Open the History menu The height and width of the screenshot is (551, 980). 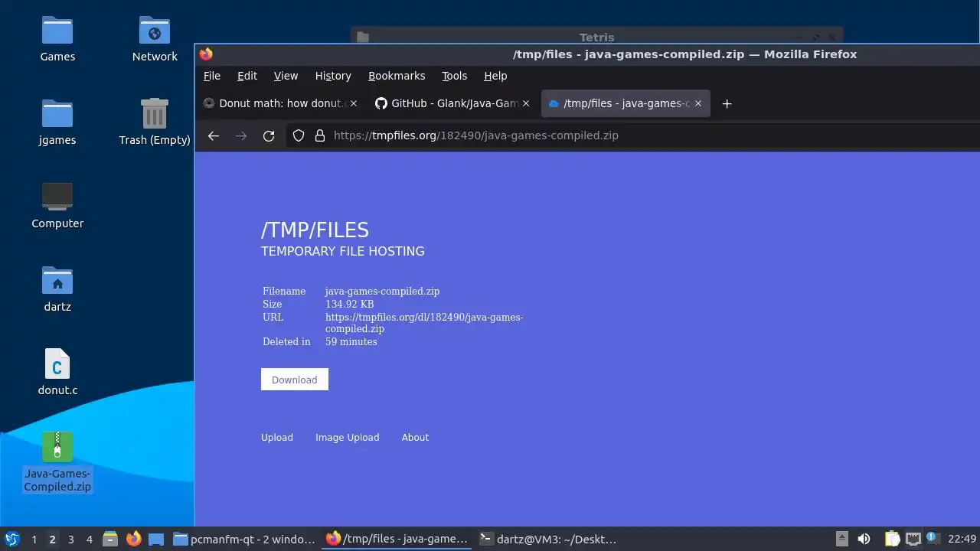click(x=333, y=76)
